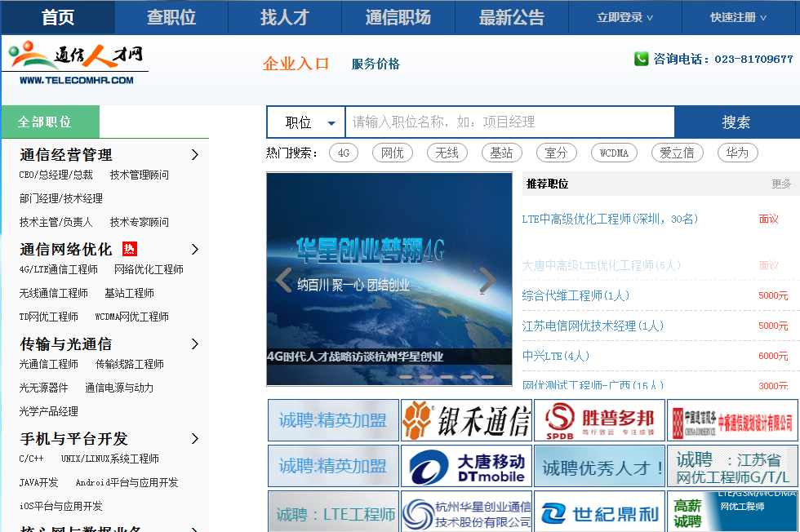
Task: Select 查职位 navigation tab
Action: pyautogui.click(x=171, y=17)
